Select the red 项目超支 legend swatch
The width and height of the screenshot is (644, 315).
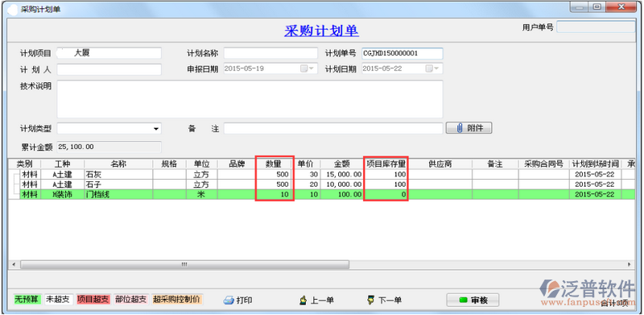93,300
